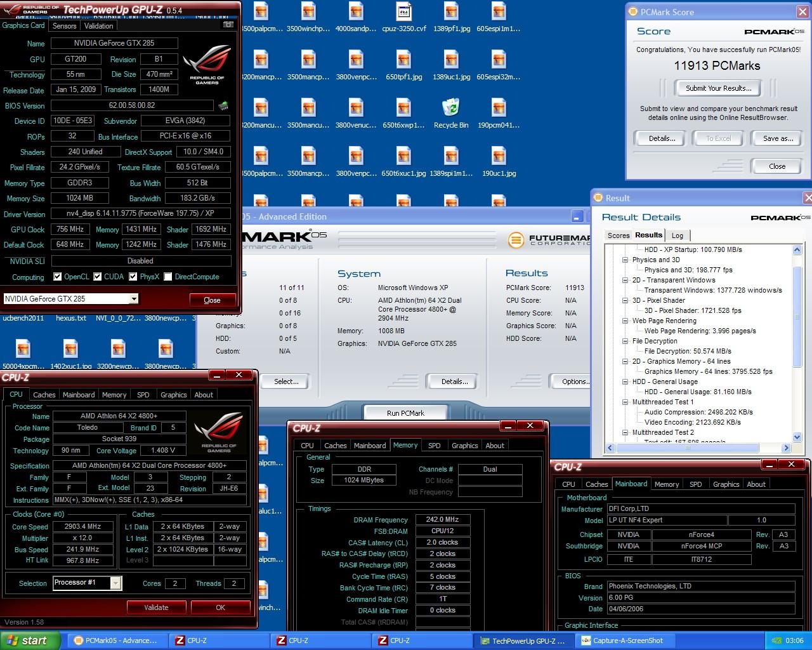This screenshot has height=650, width=812.
Task: Click the Close button in GPU-Z
Action: coord(212,300)
